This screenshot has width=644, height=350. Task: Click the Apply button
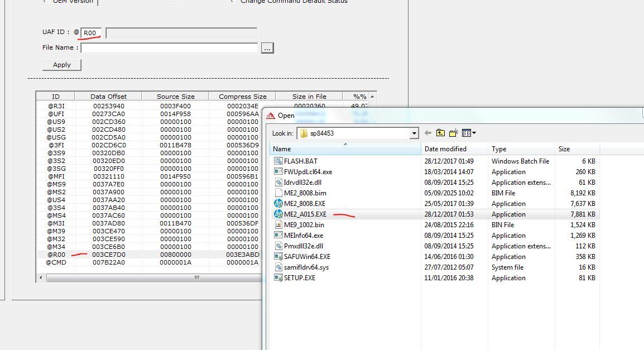[61, 65]
